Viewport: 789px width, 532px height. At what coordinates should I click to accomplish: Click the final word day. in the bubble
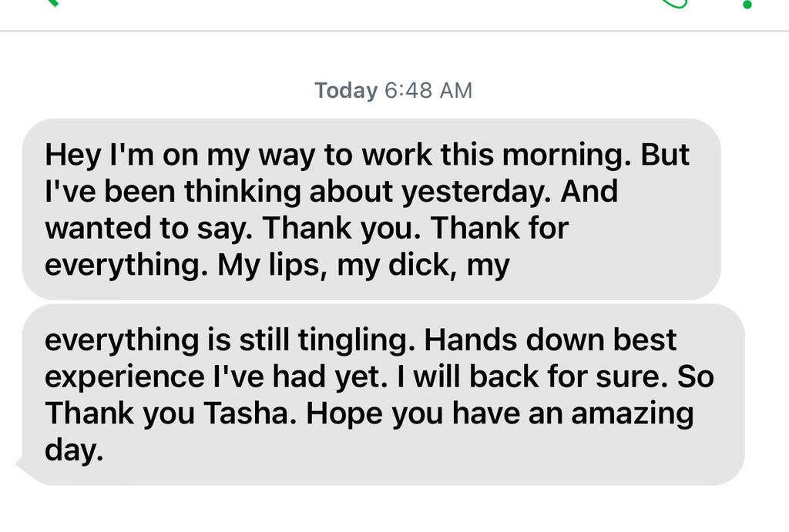pos(74,450)
